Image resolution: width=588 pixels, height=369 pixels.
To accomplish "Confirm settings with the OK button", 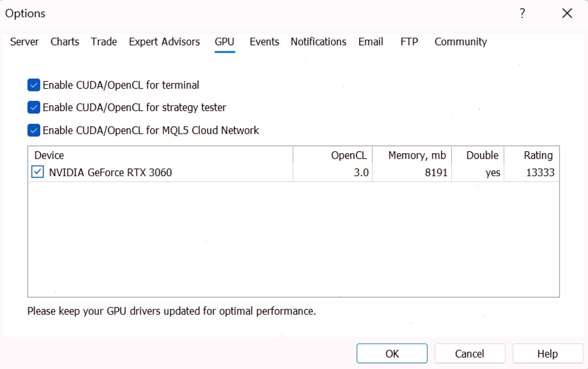I will click(x=392, y=353).
